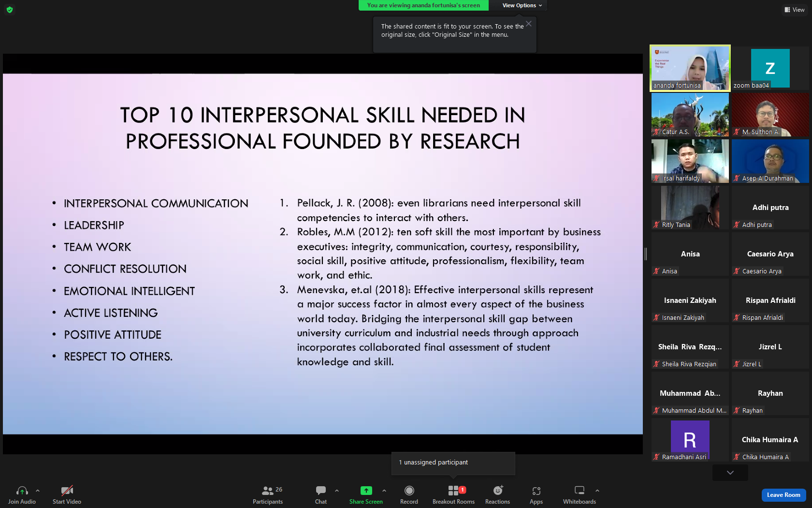The height and width of the screenshot is (508, 812).
Task: Close the shared content size tooltip
Action: pyautogui.click(x=529, y=24)
